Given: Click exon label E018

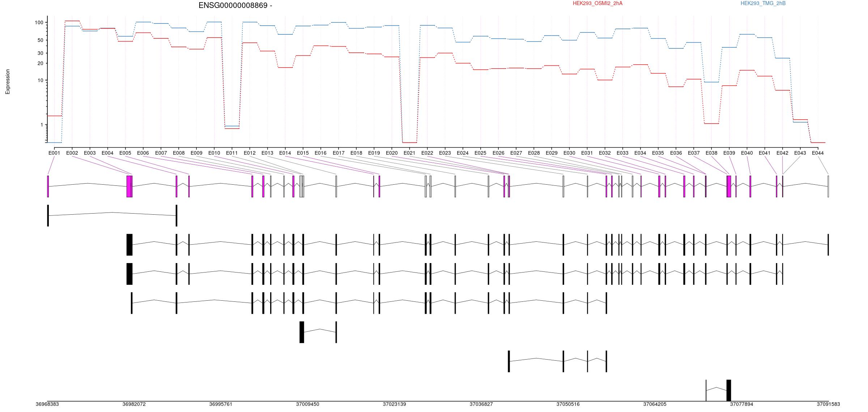Looking at the screenshot, I should [x=356, y=153].
